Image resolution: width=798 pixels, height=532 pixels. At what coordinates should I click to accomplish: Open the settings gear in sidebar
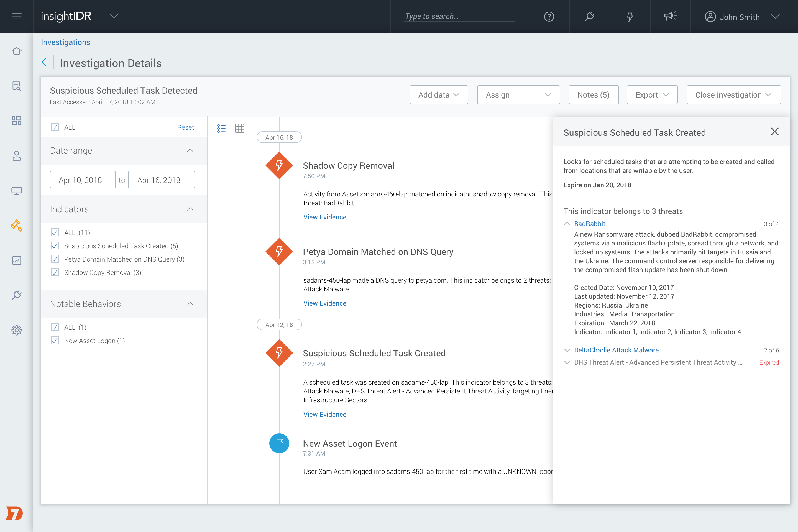[16, 330]
